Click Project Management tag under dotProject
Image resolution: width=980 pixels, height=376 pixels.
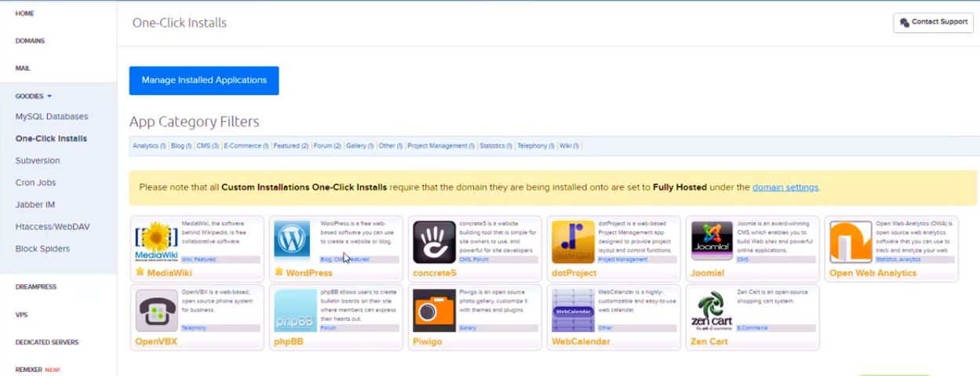coord(623,259)
